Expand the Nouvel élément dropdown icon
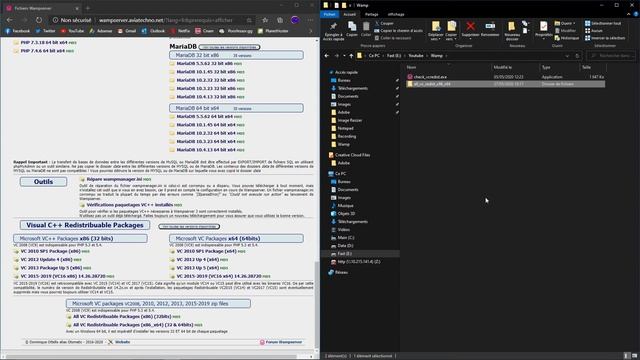The height and width of the screenshot is (360, 640). coord(525,23)
